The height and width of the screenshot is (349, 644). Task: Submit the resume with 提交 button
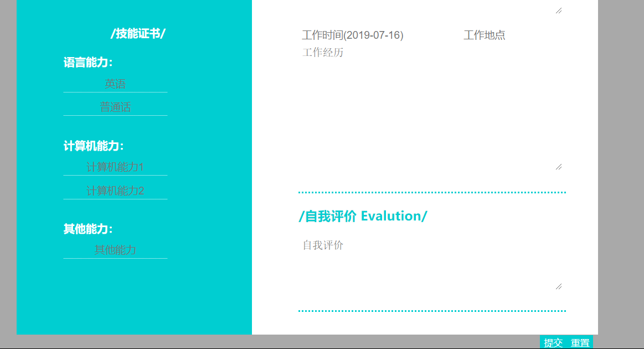pos(553,342)
